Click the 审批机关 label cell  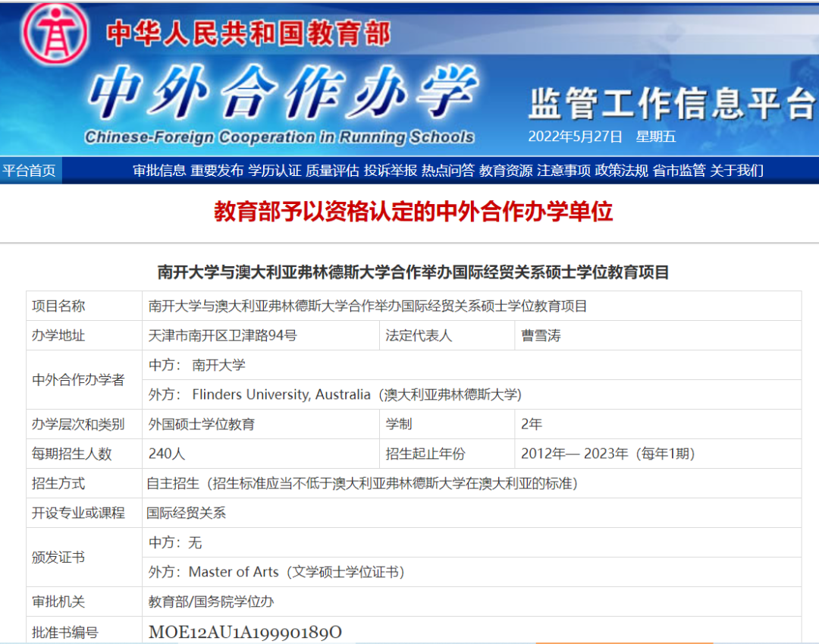tap(84, 602)
